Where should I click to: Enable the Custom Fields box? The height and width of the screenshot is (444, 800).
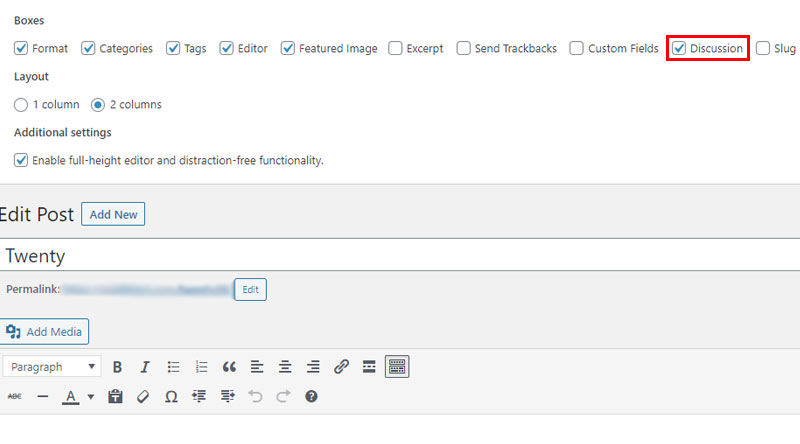(x=577, y=48)
